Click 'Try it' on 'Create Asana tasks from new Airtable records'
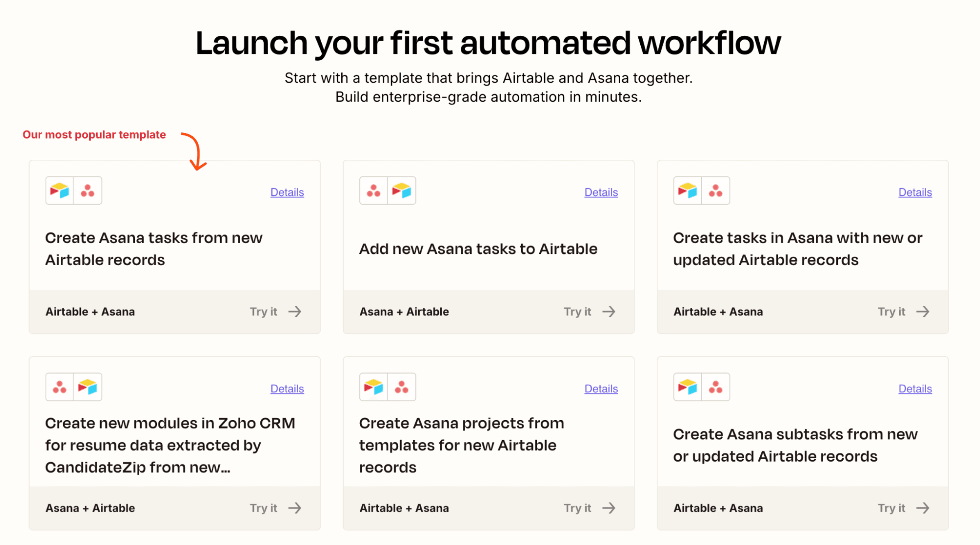Screen dimensions: 980x545 click(264, 312)
